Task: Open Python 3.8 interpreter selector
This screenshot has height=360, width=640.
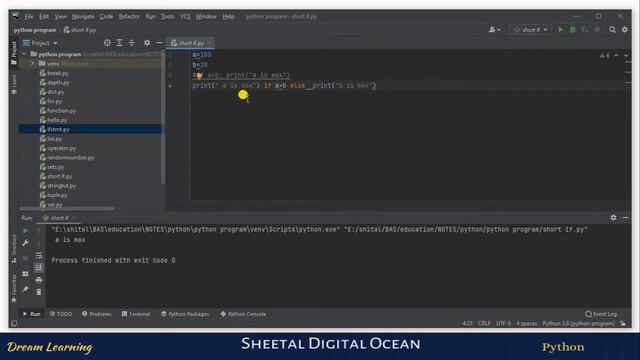Action: point(578,324)
